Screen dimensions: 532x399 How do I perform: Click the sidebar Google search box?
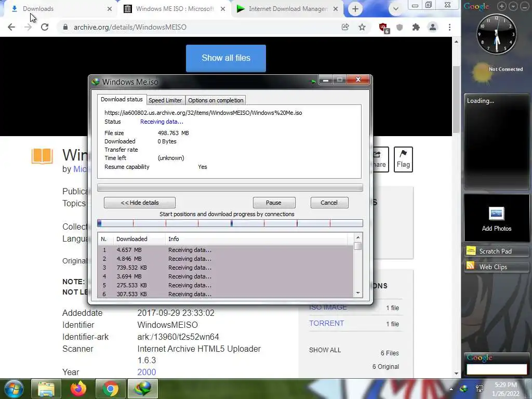tap(496, 369)
